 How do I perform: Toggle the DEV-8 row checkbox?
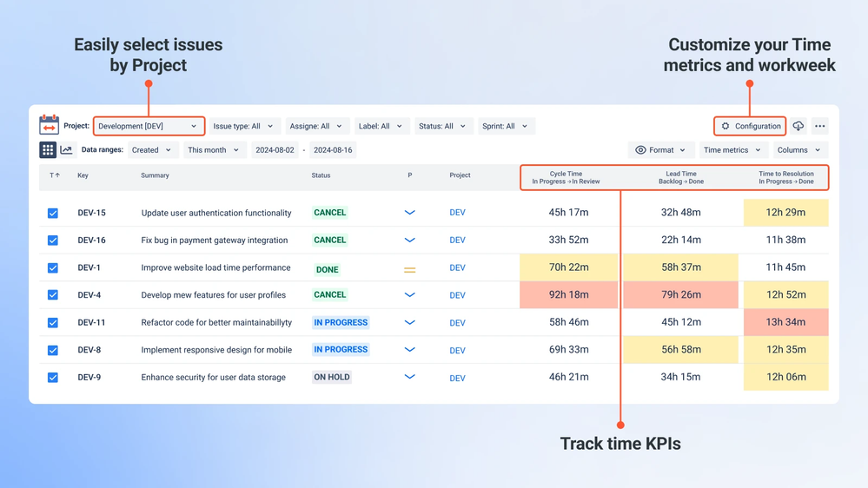pyautogui.click(x=53, y=350)
